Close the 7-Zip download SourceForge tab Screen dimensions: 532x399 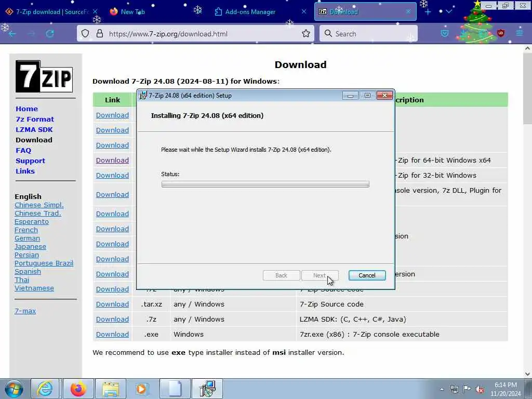[x=96, y=12]
